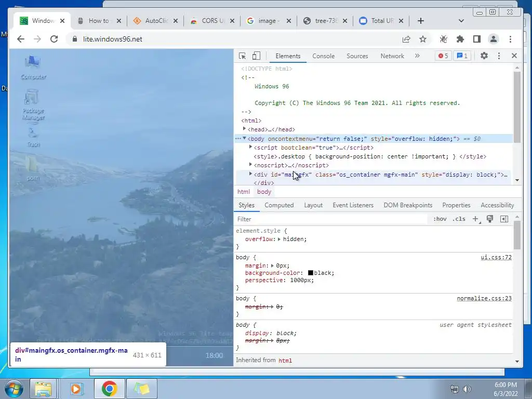Screen dimensions: 532x399
Task: Open the Event Listeners tab
Action: 353,205
